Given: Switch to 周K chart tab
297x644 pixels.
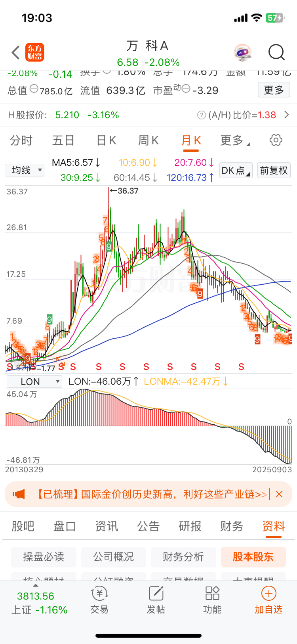Looking at the screenshot, I should click(x=148, y=140).
